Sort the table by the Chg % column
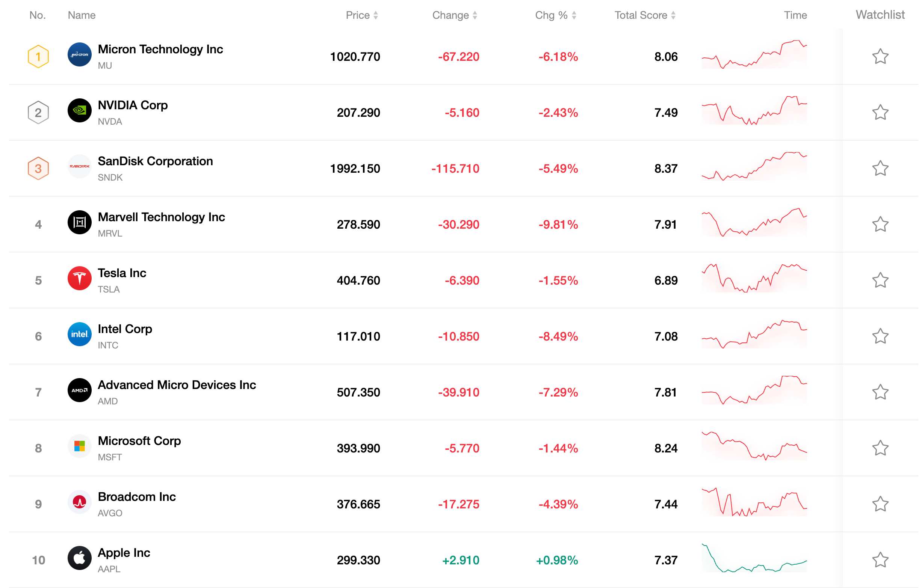This screenshot has width=919, height=588. pos(556,15)
